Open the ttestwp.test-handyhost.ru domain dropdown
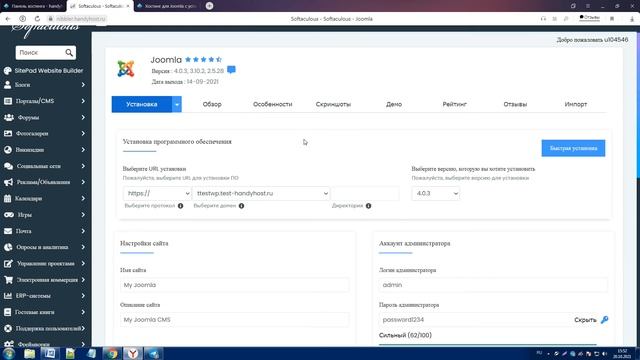The width and height of the screenshot is (640, 360). 261,193
